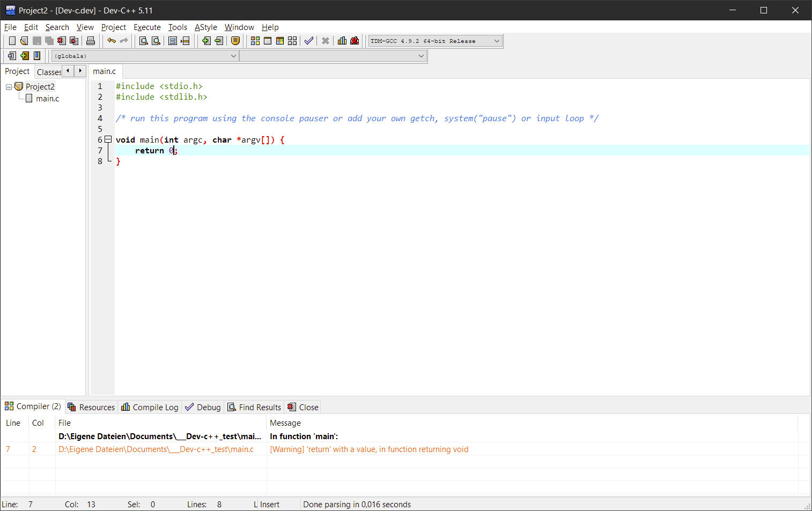812x511 pixels.
Task: Collapse the Project2 tree node
Action: pos(9,87)
